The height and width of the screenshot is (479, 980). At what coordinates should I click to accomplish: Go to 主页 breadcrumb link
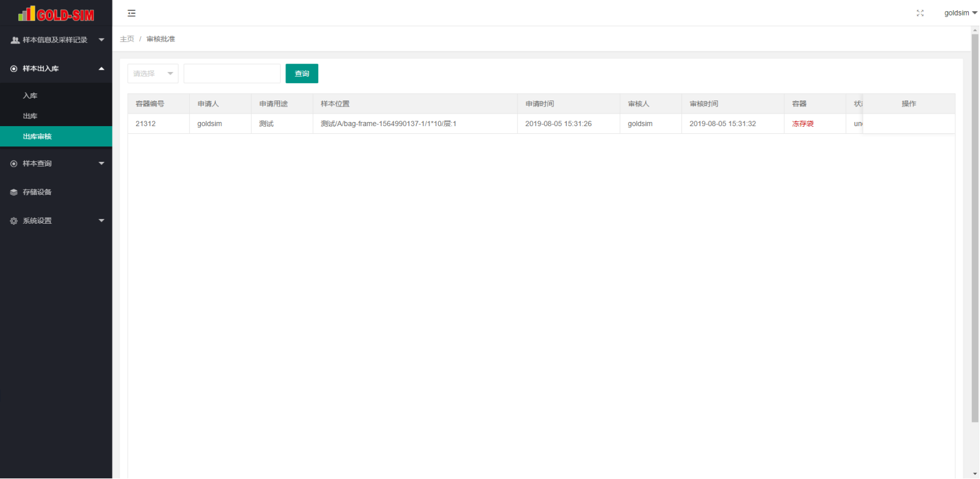point(127,39)
